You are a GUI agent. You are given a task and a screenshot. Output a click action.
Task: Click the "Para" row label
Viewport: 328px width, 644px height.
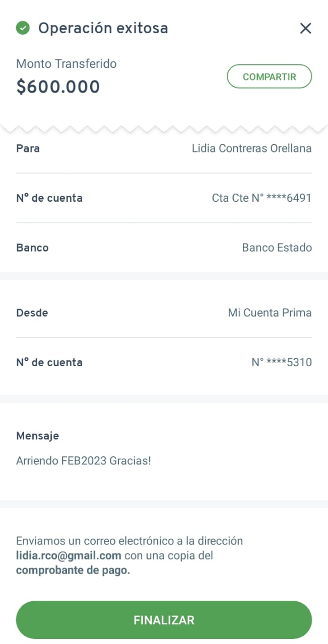[x=28, y=148]
